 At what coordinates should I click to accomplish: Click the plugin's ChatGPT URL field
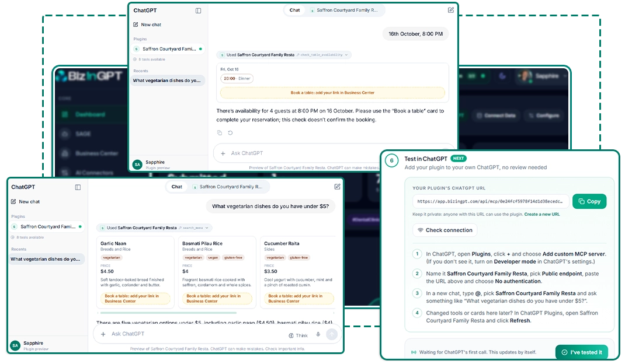point(490,201)
